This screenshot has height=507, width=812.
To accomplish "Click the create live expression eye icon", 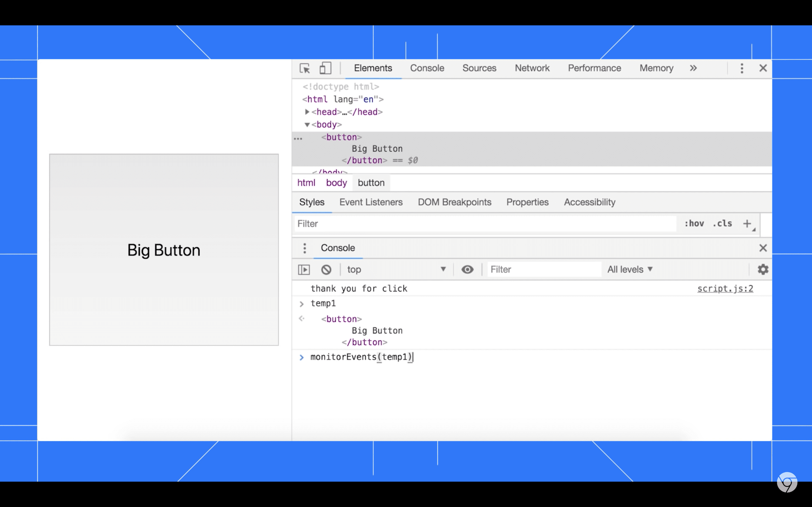I will coord(468,269).
